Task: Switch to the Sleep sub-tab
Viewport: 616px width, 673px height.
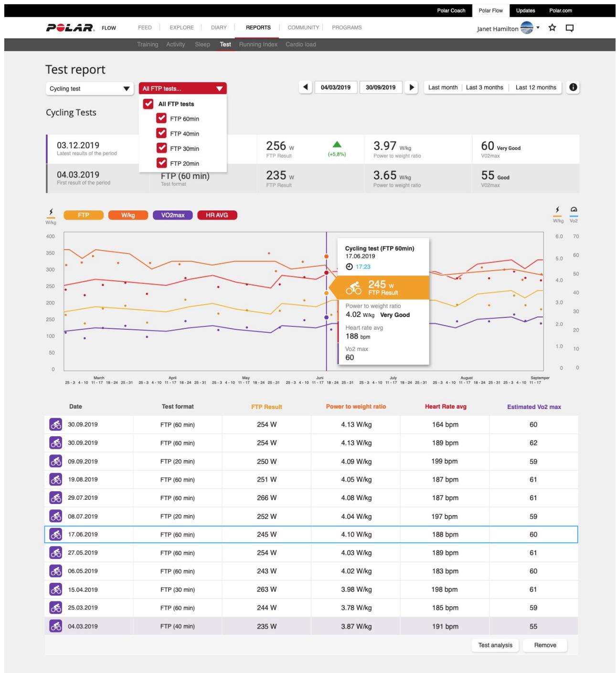Action: point(202,44)
